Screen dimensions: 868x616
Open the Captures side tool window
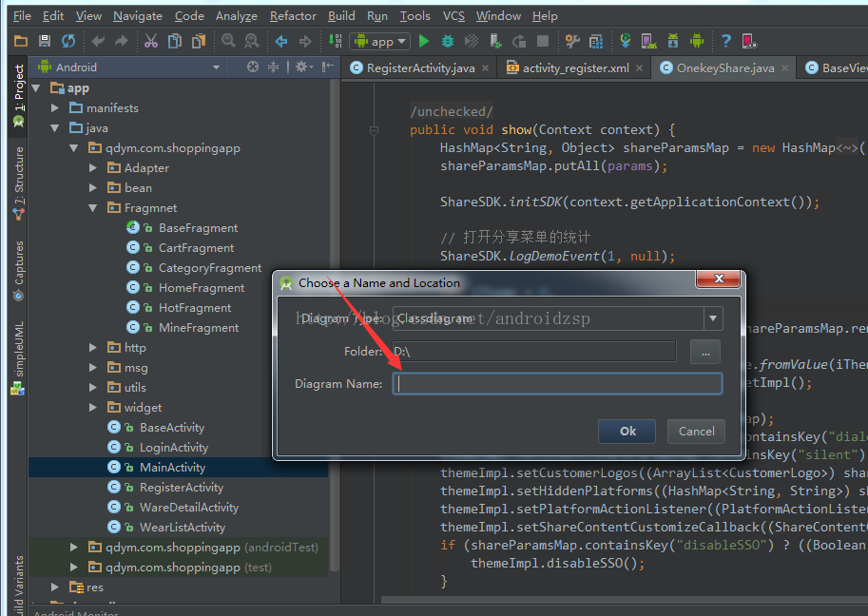click(x=18, y=271)
